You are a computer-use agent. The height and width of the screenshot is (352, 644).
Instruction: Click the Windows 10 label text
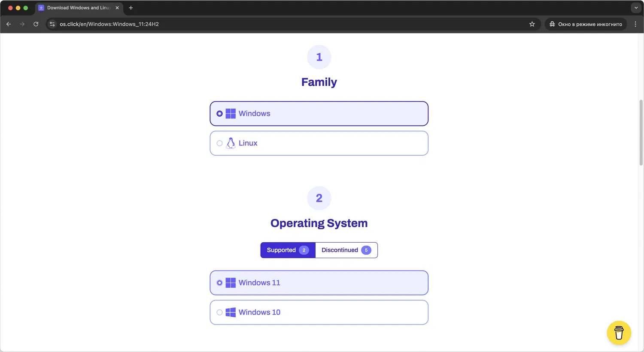click(x=259, y=313)
